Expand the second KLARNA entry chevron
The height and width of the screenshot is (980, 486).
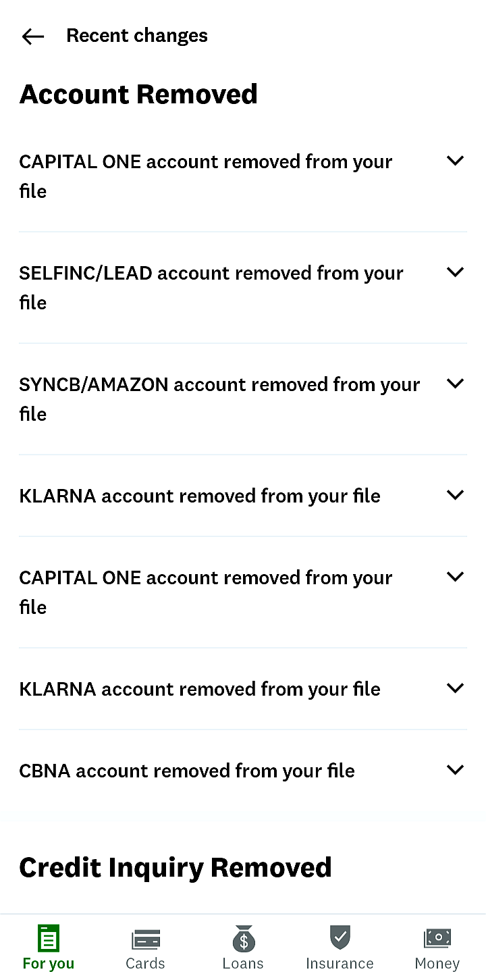(x=456, y=688)
